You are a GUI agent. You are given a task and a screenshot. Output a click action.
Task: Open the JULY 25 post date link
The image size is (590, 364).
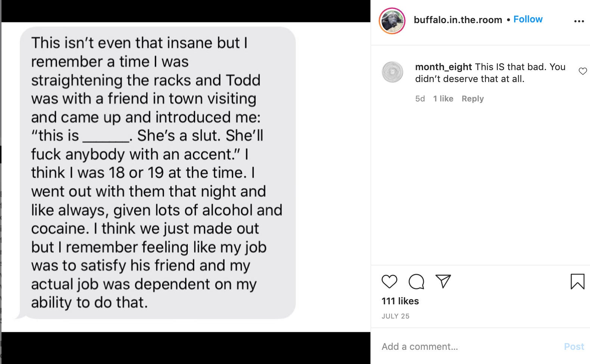(x=395, y=316)
